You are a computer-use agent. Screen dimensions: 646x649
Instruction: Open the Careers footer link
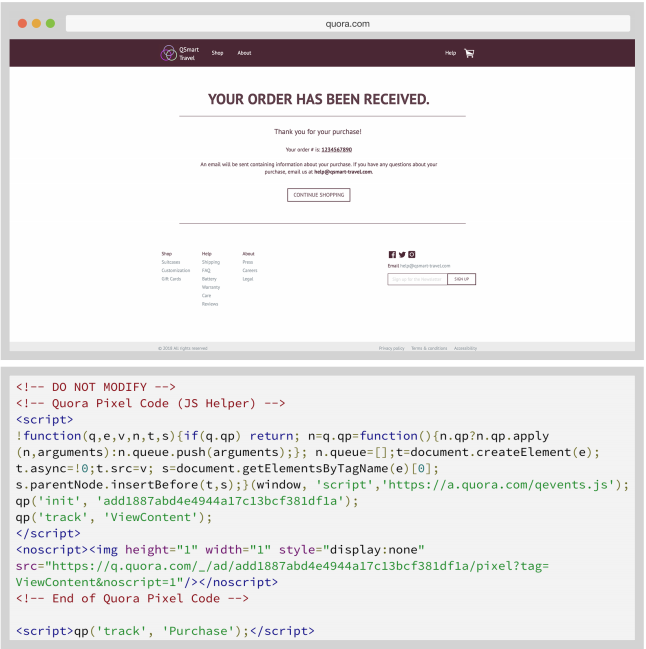250,270
